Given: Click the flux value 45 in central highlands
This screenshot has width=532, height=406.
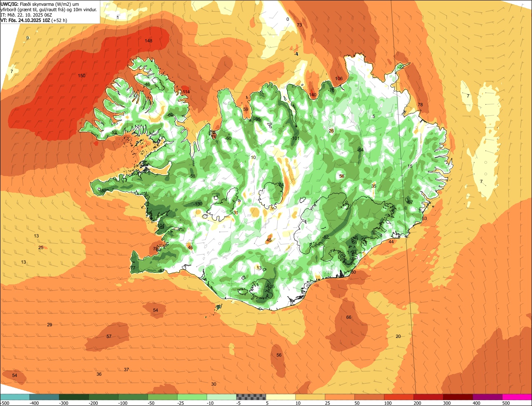Looking at the screenshot, I should [269, 240].
